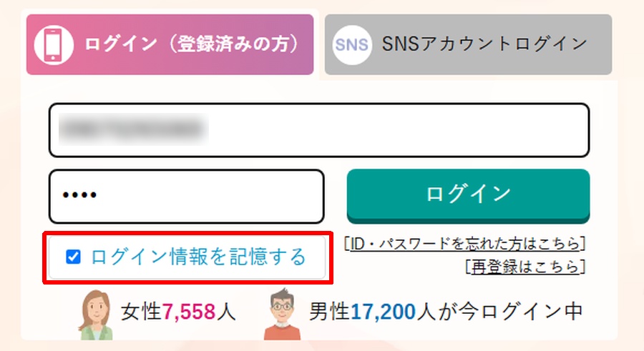Click the blurred ID text in the top field

point(132,129)
